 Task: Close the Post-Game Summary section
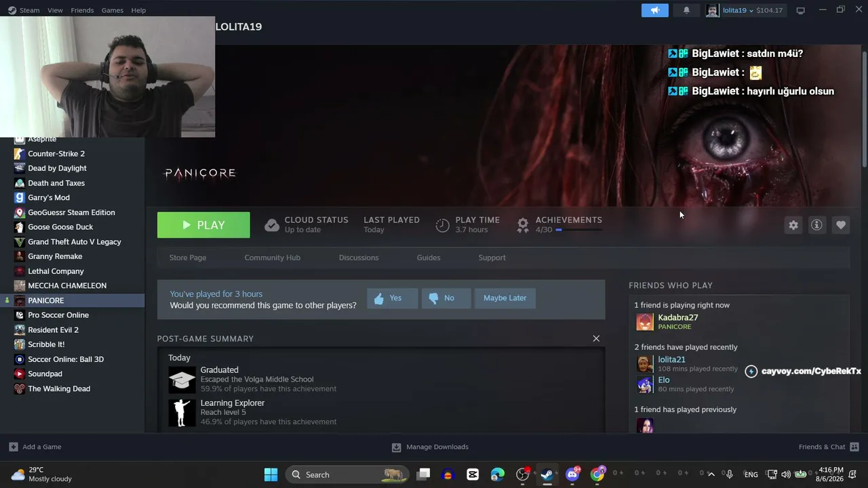[596, 338]
